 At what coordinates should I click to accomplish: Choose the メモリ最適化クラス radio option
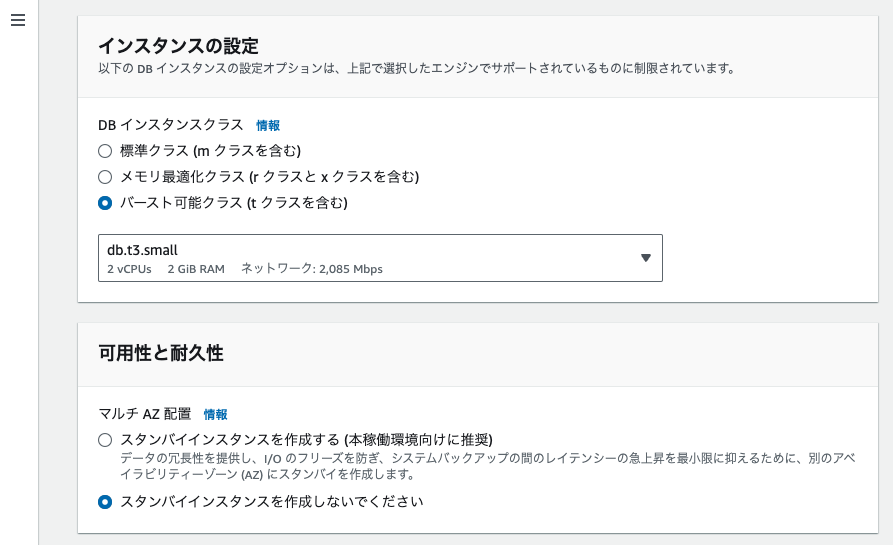[105, 177]
